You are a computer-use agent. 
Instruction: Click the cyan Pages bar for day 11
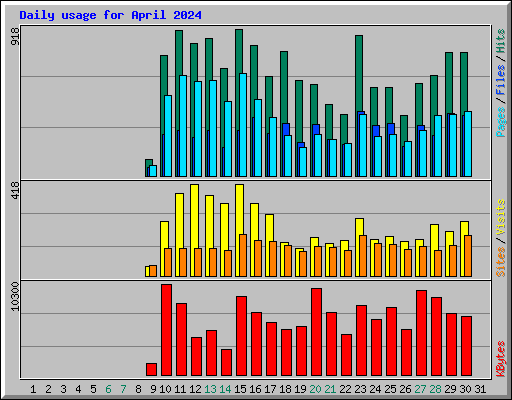[x=183, y=126]
